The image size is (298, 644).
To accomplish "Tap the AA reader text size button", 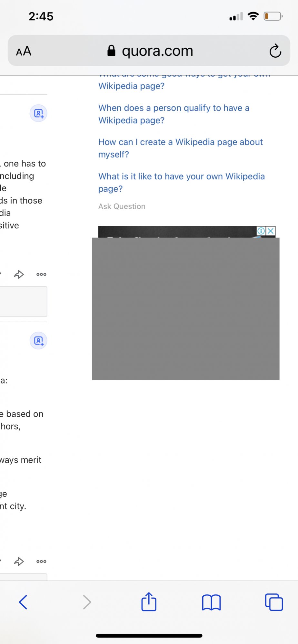I will [24, 51].
